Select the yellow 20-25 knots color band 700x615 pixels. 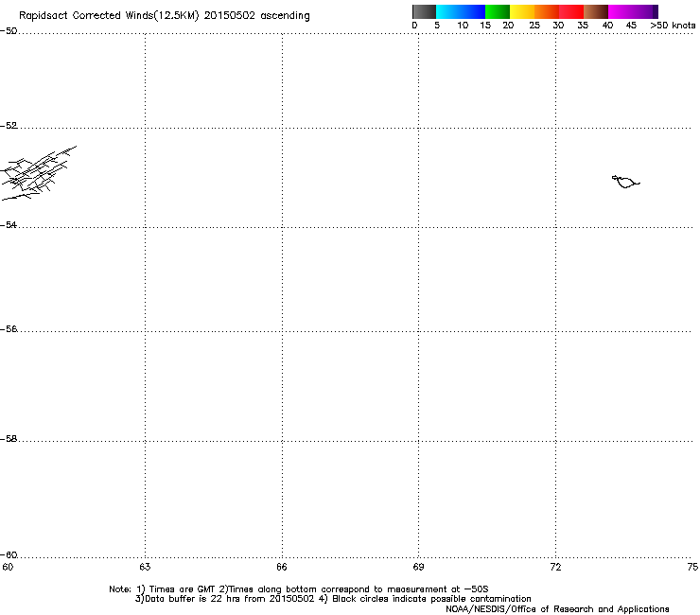point(522,11)
